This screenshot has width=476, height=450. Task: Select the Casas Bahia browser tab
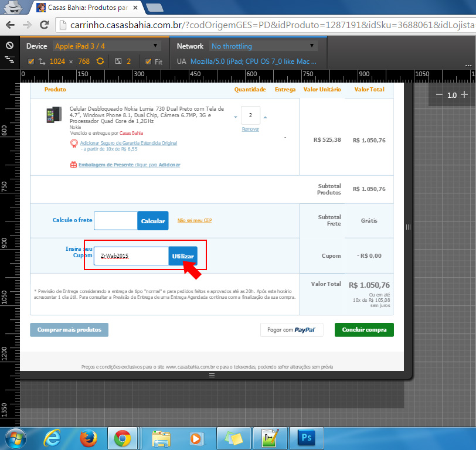pyautogui.click(x=88, y=8)
